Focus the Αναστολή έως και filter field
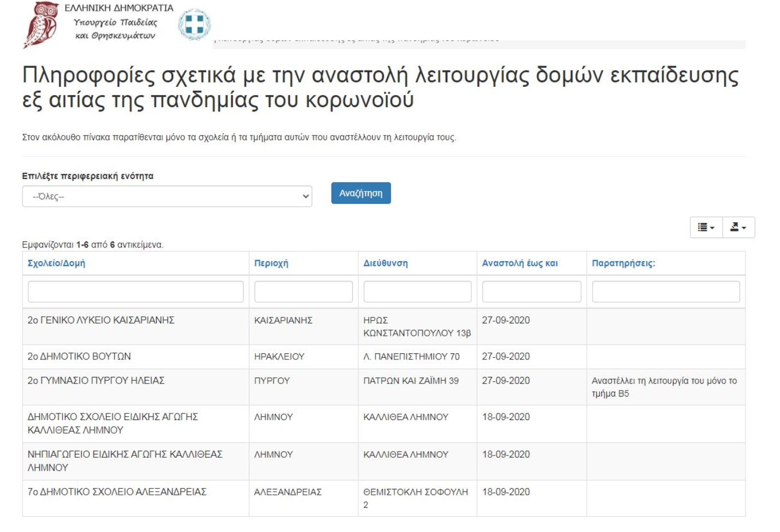Viewport: 780px width, 532px height. click(x=531, y=292)
